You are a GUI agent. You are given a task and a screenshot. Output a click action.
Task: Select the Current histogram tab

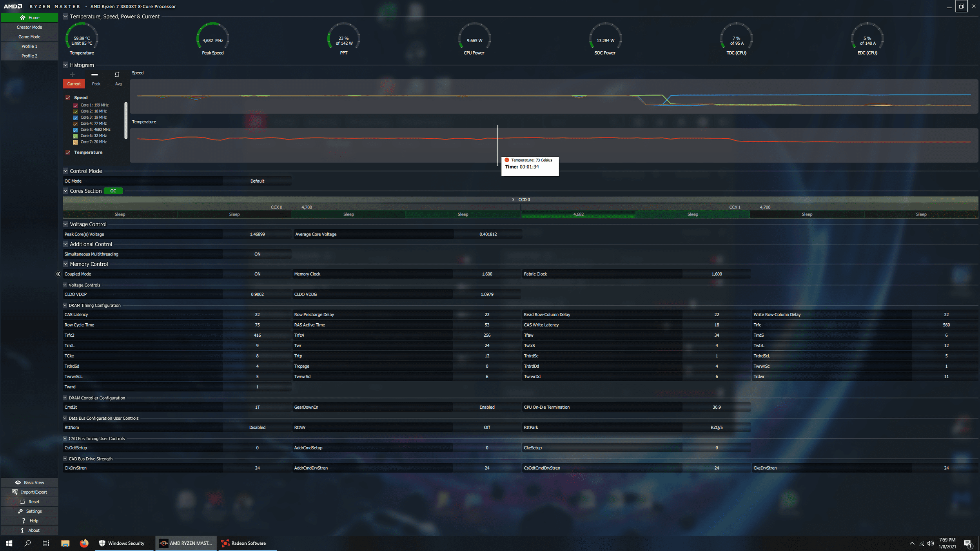[74, 84]
